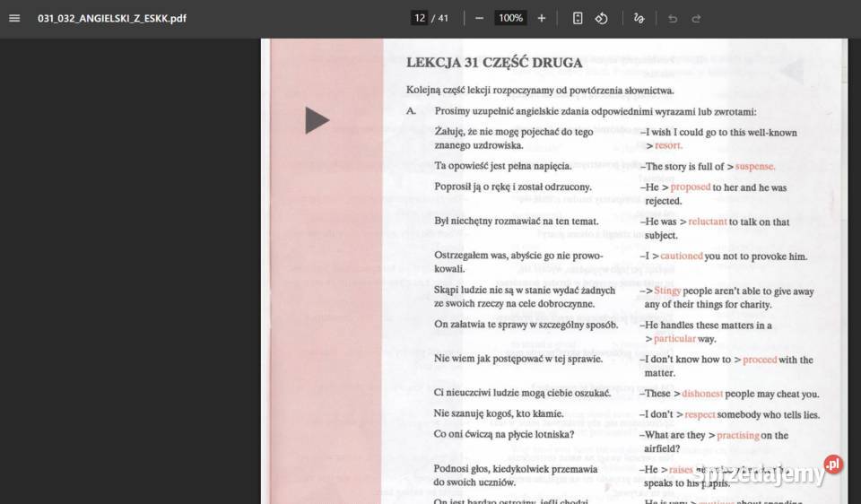Click the red word 'dishonest'
Viewport: 861px width, 504px height.
[x=702, y=394]
